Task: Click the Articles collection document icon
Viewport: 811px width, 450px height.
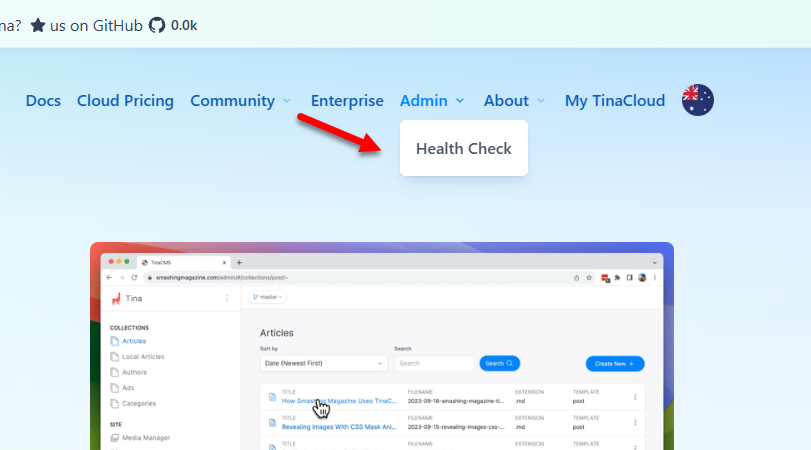Action: [x=114, y=341]
